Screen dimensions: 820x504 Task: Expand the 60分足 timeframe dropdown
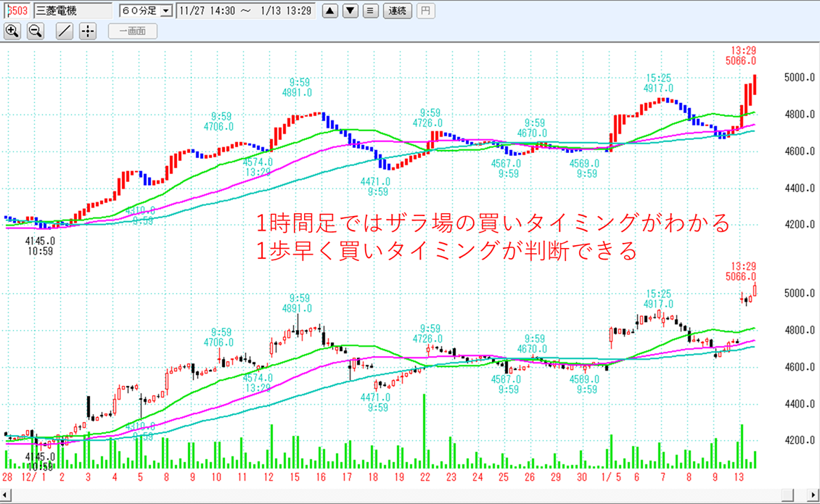click(x=166, y=11)
